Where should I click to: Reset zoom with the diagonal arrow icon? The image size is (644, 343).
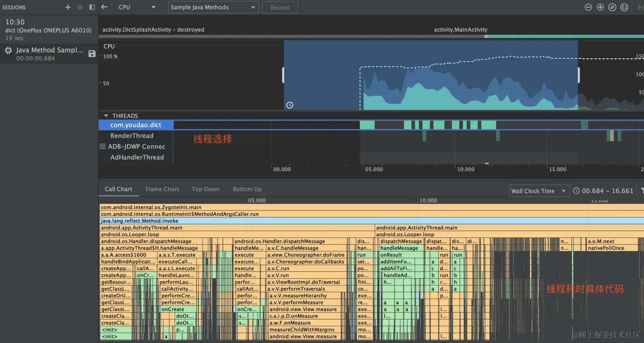[x=612, y=7]
